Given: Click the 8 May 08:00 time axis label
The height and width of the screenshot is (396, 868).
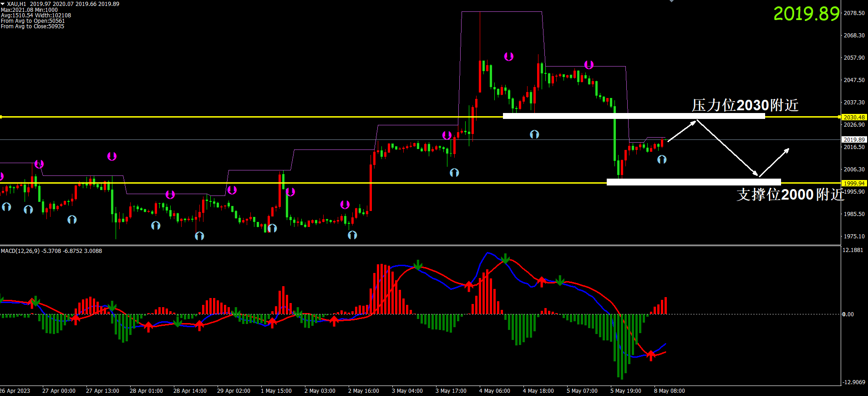Looking at the screenshot, I should pyautogui.click(x=669, y=391).
